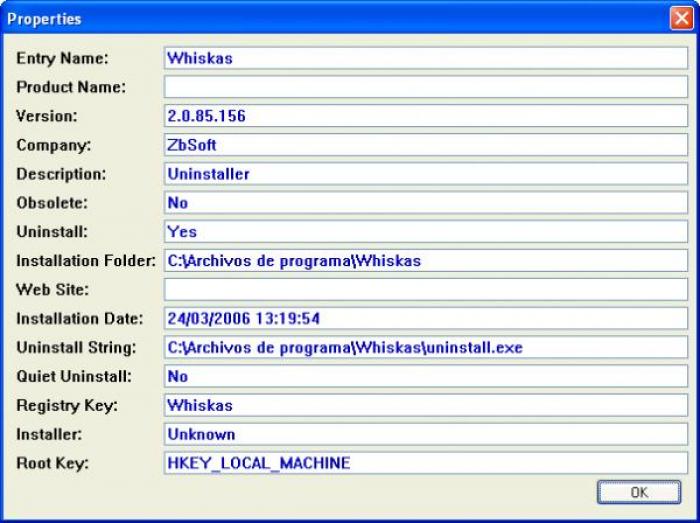This screenshot has width=700, height=523.
Task: Click the Quiet Uninstall field showing No
Action: pos(425,376)
